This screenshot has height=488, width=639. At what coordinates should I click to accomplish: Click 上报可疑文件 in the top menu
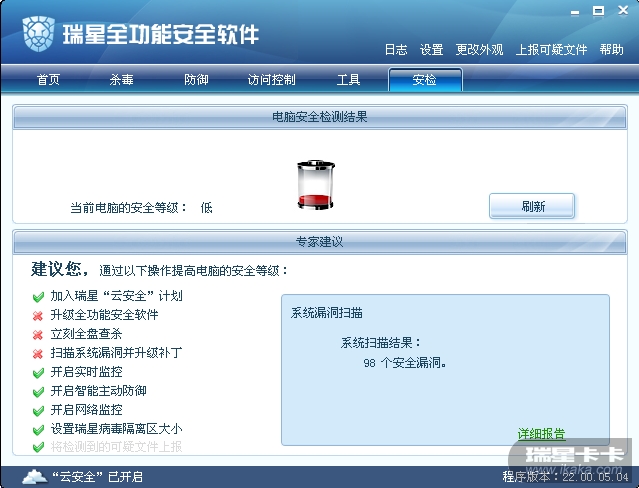tap(551, 50)
